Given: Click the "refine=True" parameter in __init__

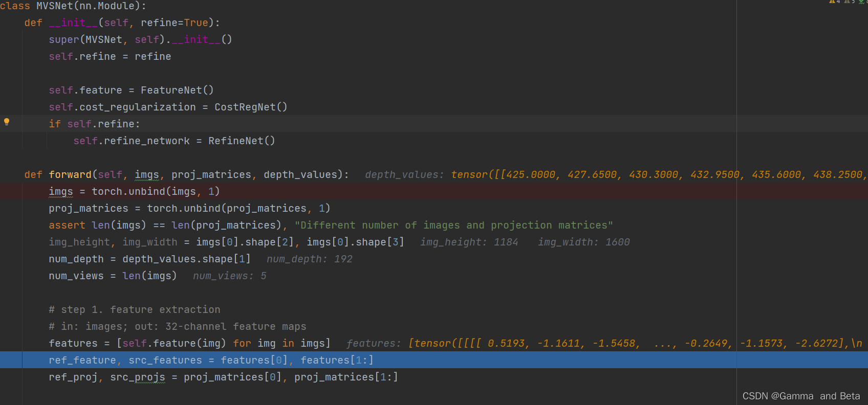Looking at the screenshot, I should pos(175,22).
